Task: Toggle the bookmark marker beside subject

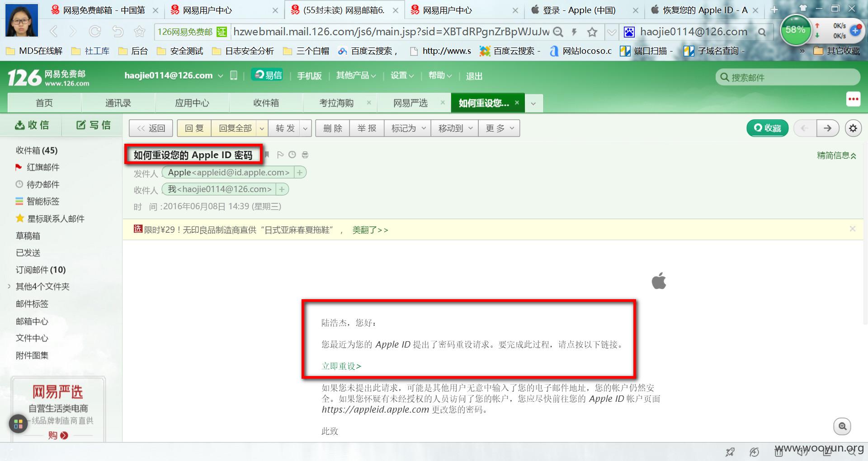Action: [267, 155]
